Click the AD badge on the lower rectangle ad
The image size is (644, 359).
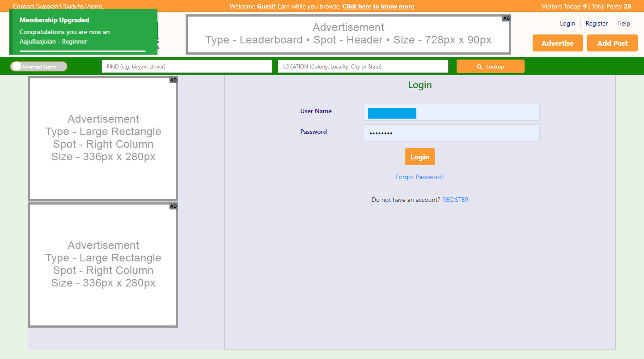coord(174,206)
